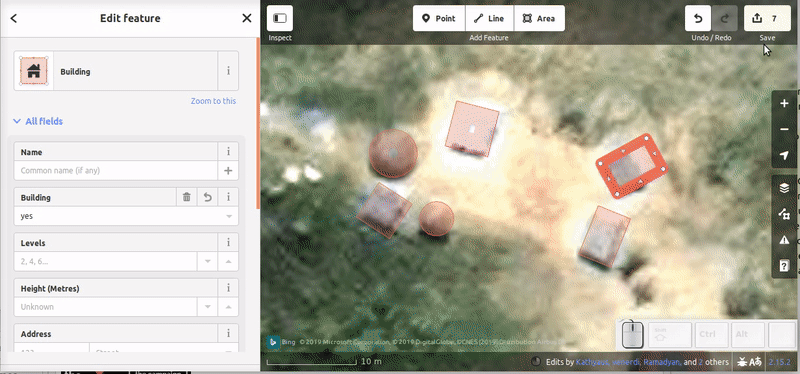Revert the Building field value
This screenshot has height=374, width=800.
click(x=208, y=197)
